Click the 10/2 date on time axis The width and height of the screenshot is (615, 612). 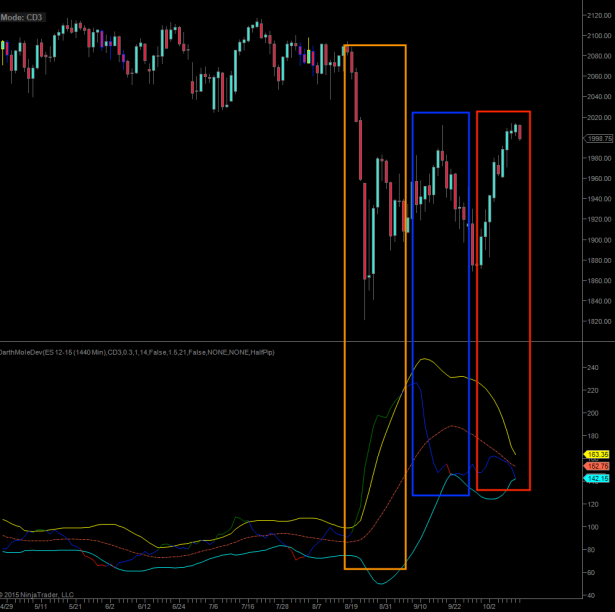(x=489, y=605)
